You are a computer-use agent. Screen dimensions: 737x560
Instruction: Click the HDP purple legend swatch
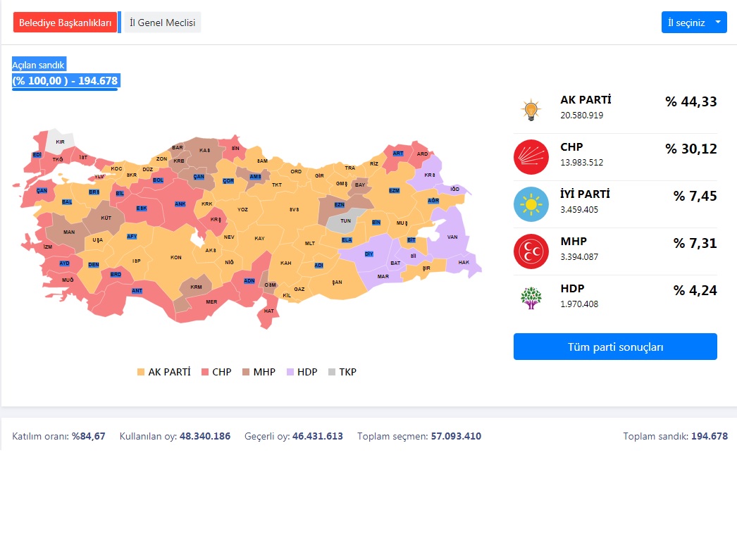click(x=290, y=372)
